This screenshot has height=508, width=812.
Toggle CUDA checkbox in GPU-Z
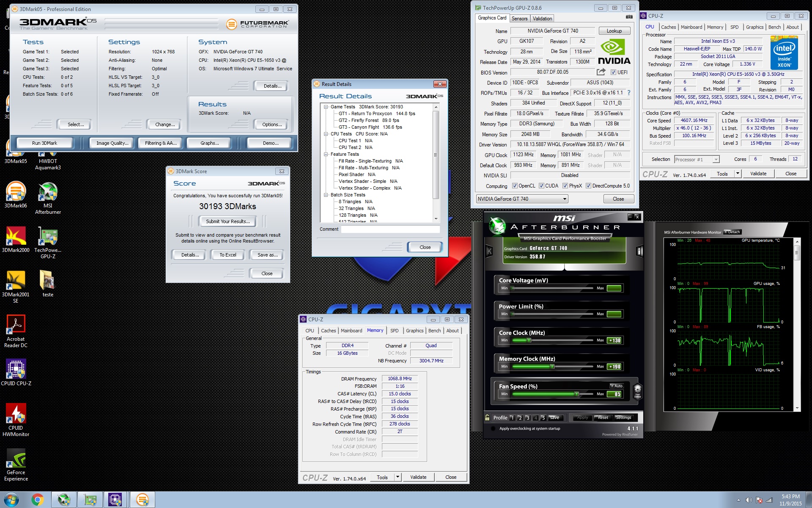tap(541, 186)
